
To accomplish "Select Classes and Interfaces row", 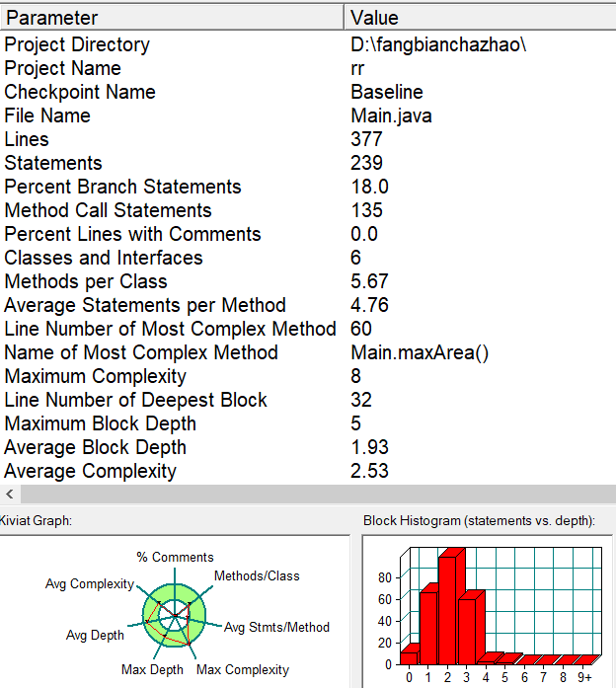I will pos(308,258).
